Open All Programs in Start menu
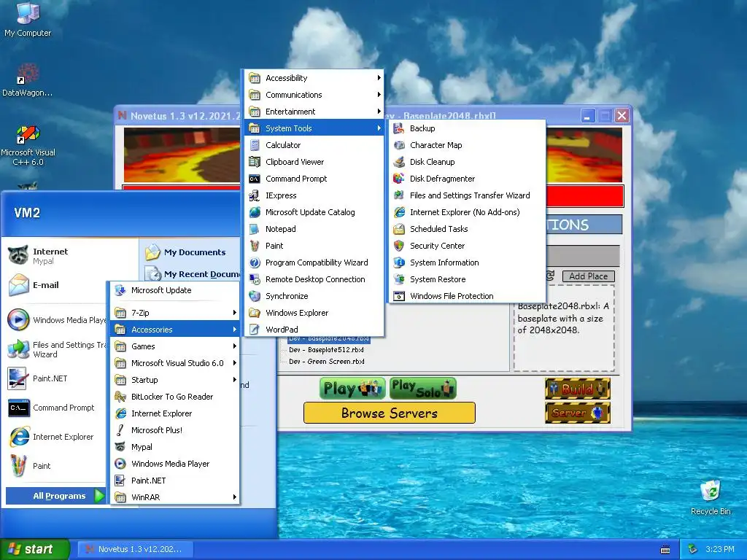747x560 pixels. pyautogui.click(x=55, y=496)
